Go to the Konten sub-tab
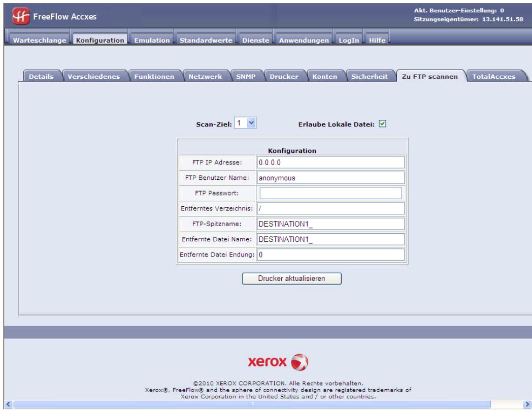 325,76
